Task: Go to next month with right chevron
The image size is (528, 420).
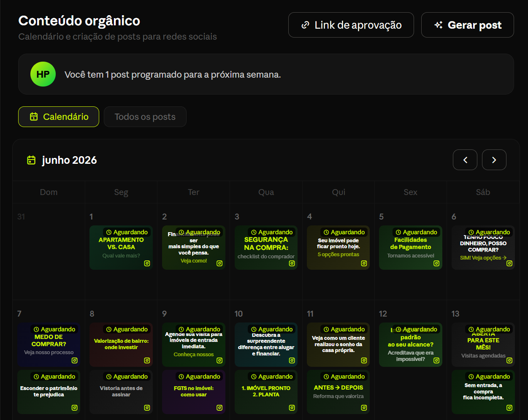Action: pos(494,160)
